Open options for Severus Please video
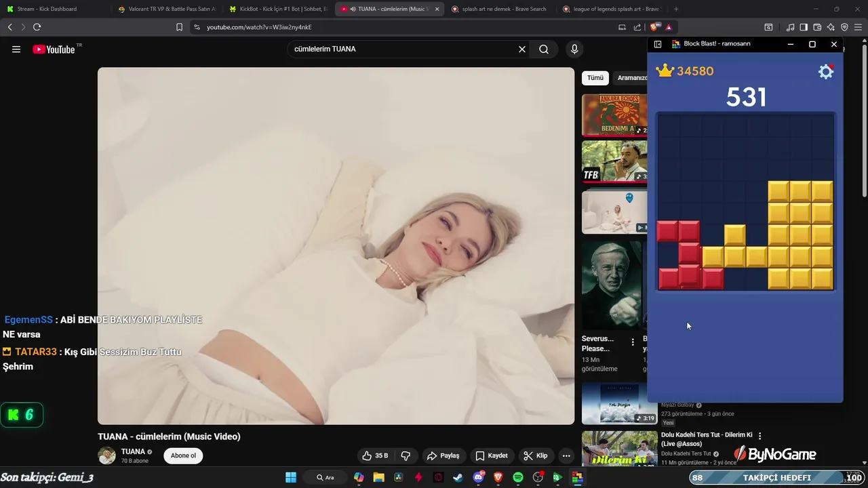Viewport: 868px width, 488px height. click(633, 342)
